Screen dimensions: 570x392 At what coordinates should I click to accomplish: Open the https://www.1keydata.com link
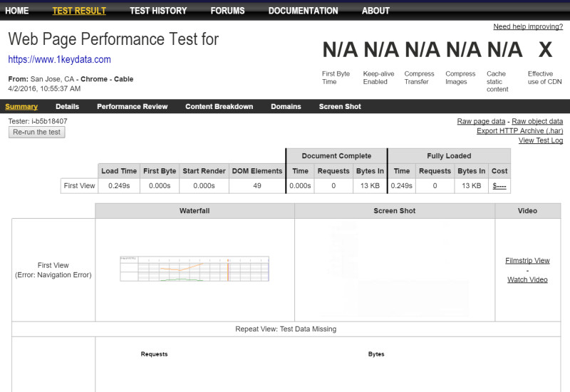click(x=59, y=59)
